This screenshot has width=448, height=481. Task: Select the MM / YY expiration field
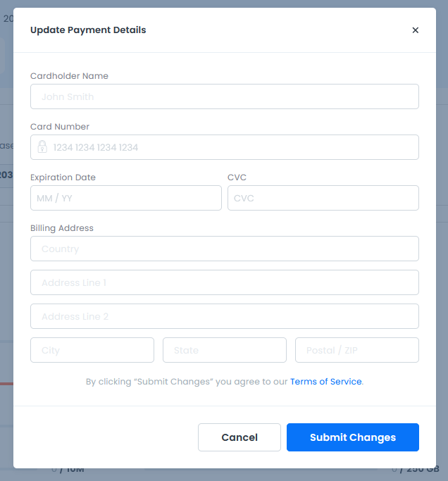(125, 198)
